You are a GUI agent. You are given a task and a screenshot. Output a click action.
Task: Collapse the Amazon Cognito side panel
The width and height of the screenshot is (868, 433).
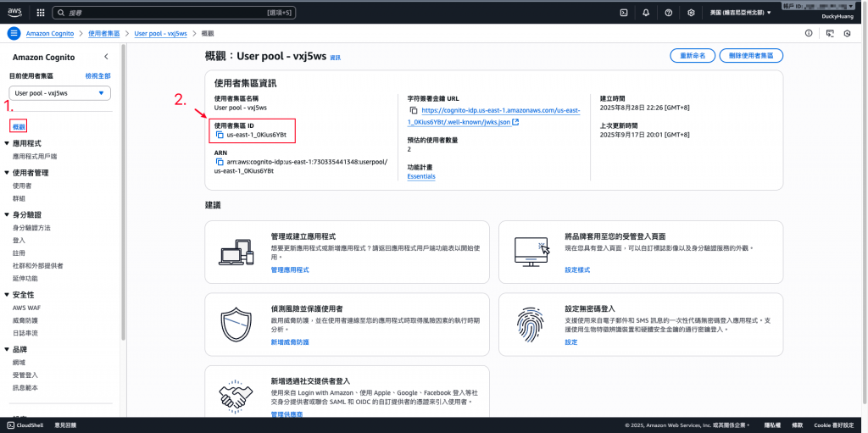[x=106, y=57]
